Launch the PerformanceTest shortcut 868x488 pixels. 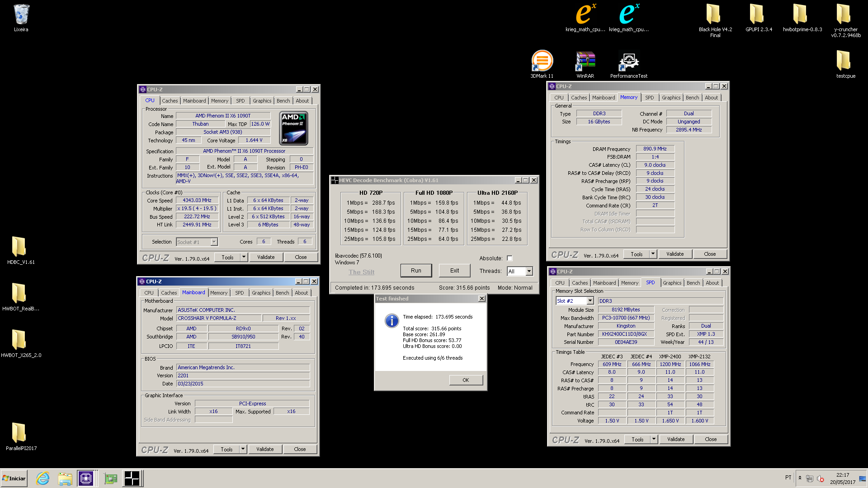click(628, 61)
